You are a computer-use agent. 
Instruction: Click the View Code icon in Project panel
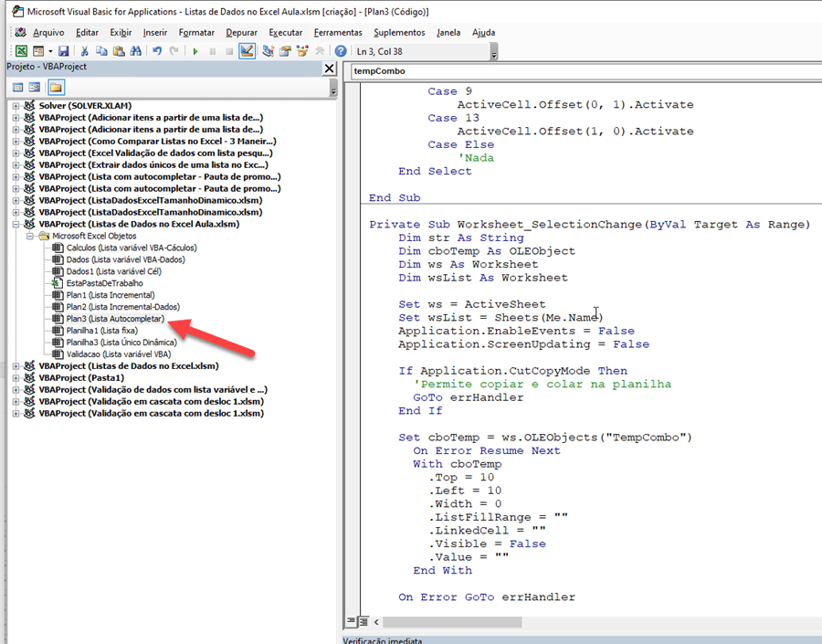click(x=17, y=88)
